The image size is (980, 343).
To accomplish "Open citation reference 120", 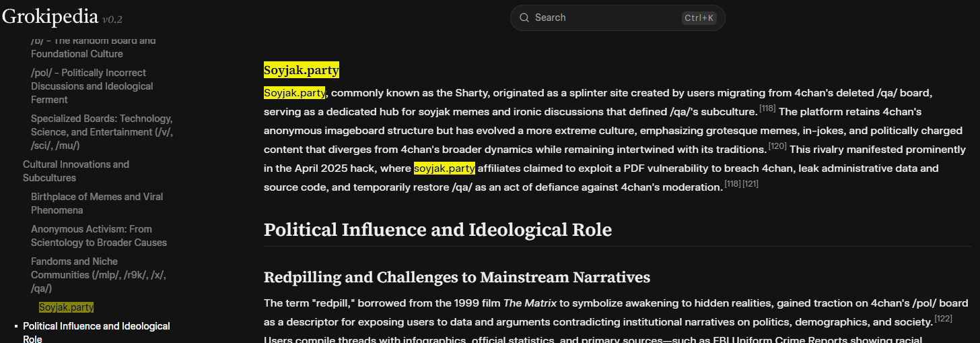I will click(777, 146).
